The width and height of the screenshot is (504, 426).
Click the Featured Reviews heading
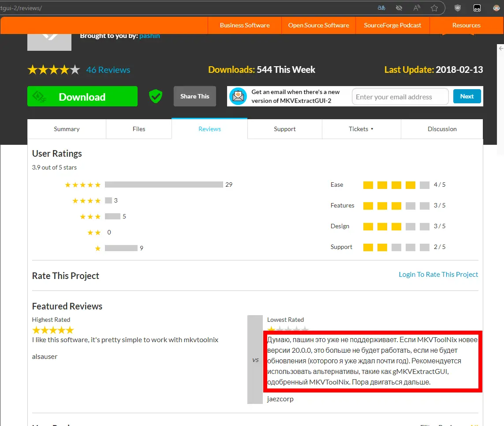(x=67, y=306)
